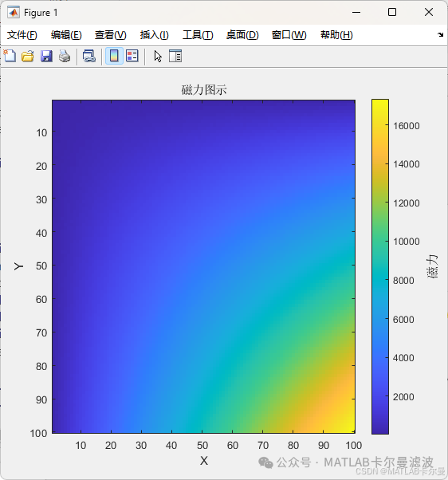Open the 帮助(H) menu
This screenshot has width=448, height=480.
tap(336, 35)
